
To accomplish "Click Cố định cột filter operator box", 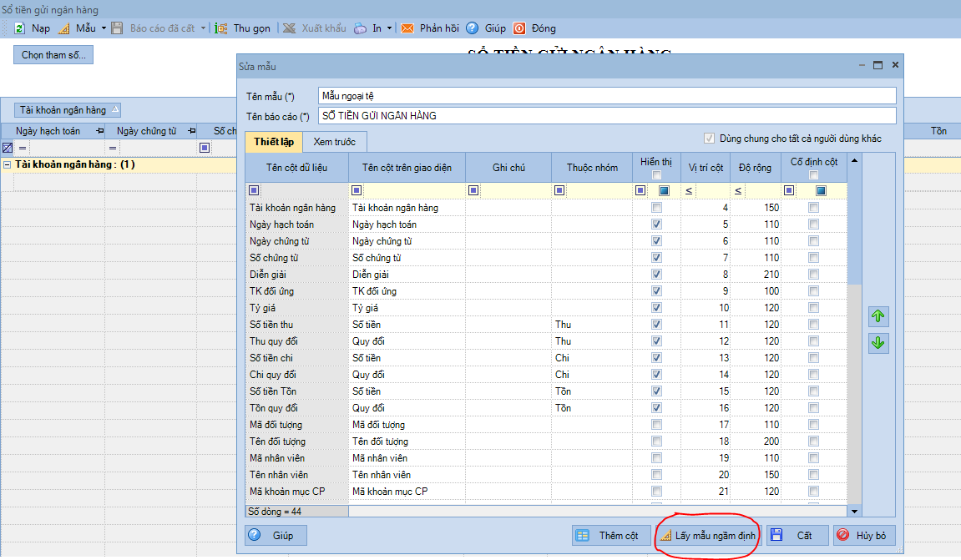I will (x=789, y=190).
